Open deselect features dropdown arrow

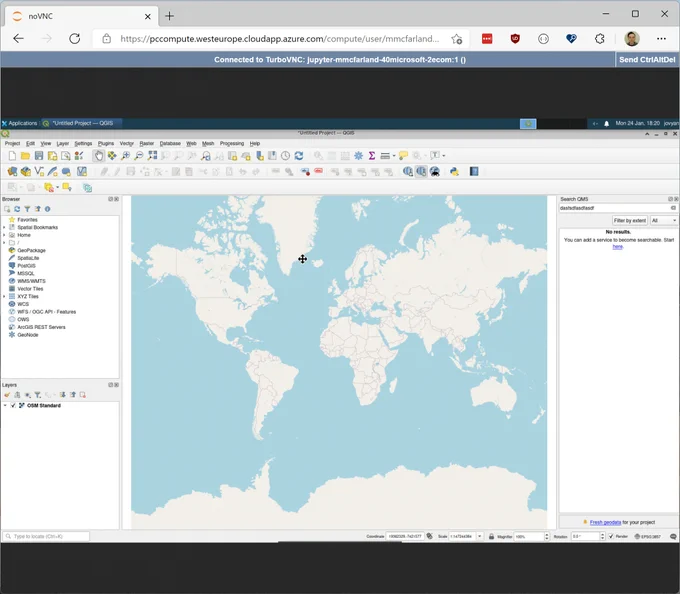tap(57, 188)
